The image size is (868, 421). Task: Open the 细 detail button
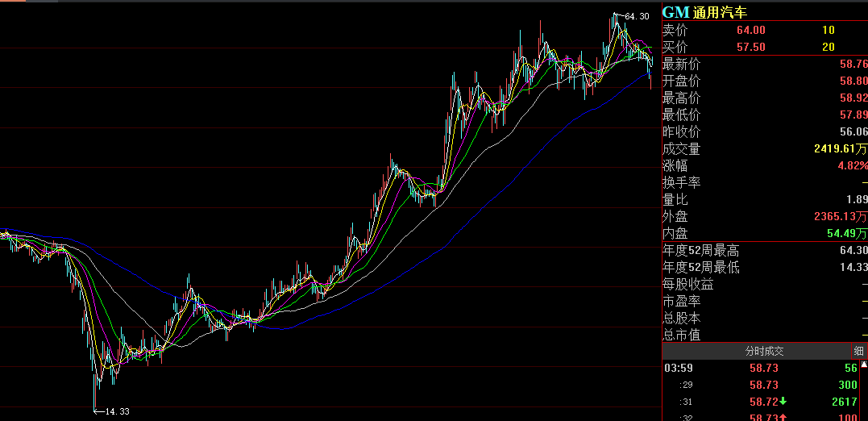pyautogui.click(x=858, y=351)
